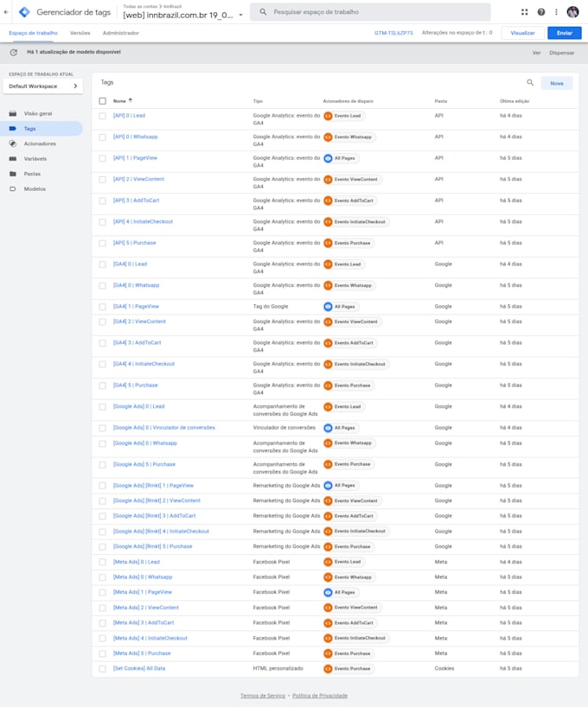Click the Pasta column header
588x707 pixels.
441,101
